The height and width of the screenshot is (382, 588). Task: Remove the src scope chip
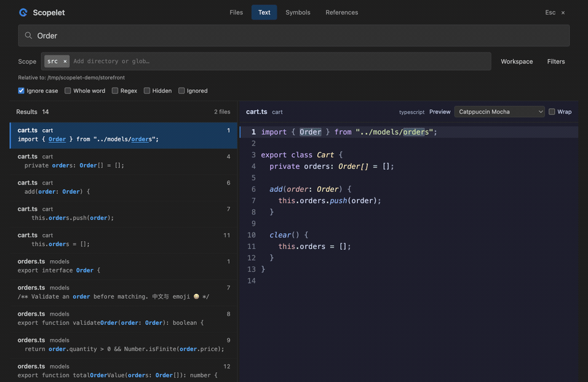tap(65, 61)
